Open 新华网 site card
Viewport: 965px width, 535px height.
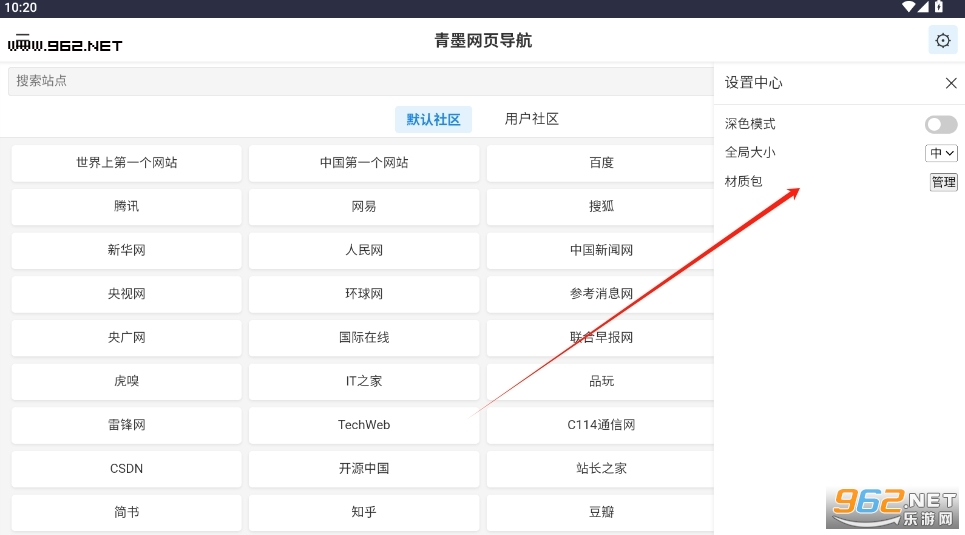pyautogui.click(x=126, y=250)
